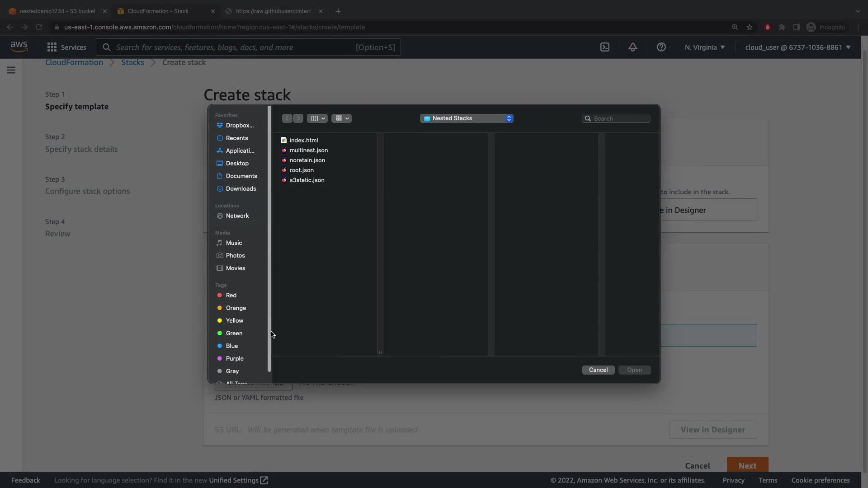Screen dimensions: 868x488
Task: Select the Red tag in sidebar
Action: (x=231, y=296)
